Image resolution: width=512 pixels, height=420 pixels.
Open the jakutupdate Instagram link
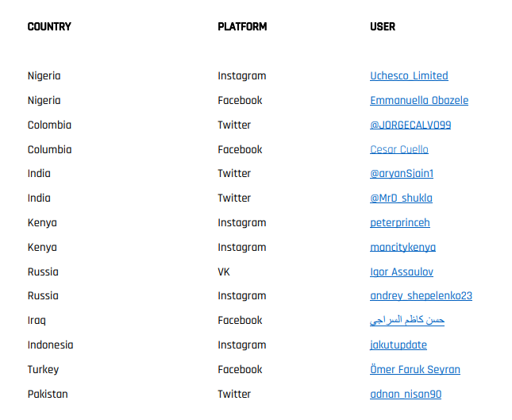[x=398, y=345]
